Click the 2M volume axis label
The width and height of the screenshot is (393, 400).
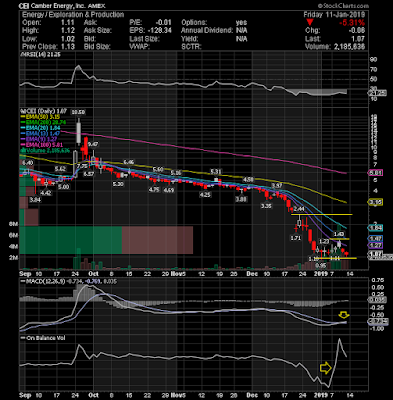(13, 258)
